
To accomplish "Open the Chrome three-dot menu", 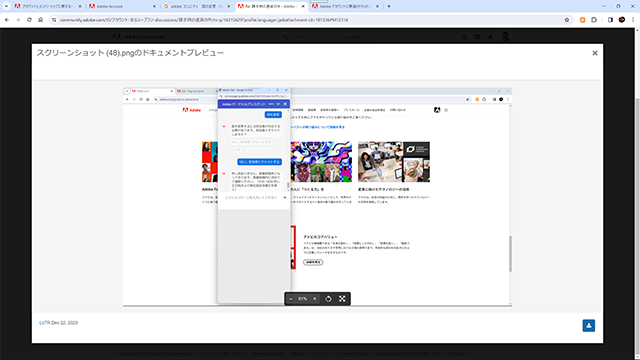I will point(633,20).
